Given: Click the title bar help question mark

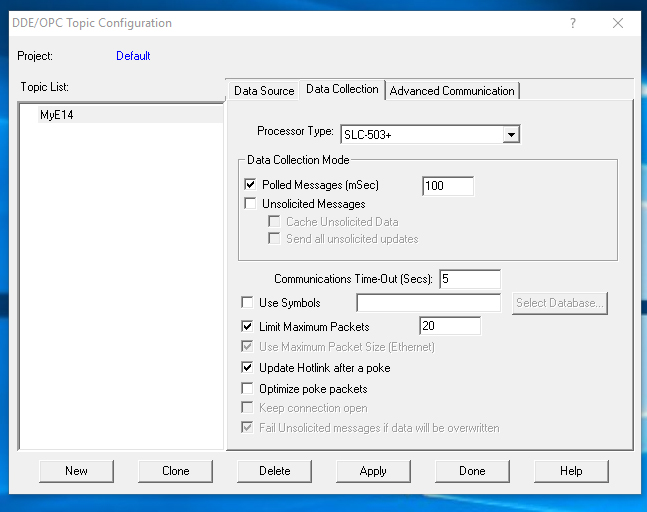Looking at the screenshot, I should (x=573, y=23).
